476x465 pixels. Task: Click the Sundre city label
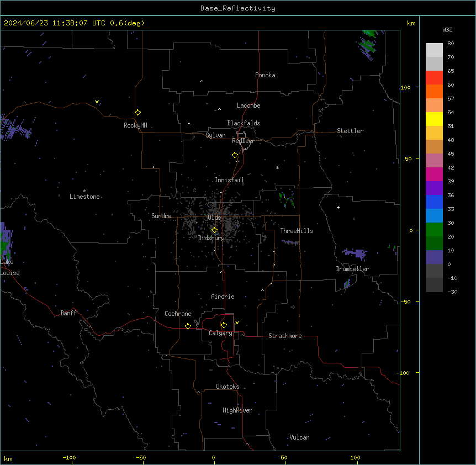[161, 216]
